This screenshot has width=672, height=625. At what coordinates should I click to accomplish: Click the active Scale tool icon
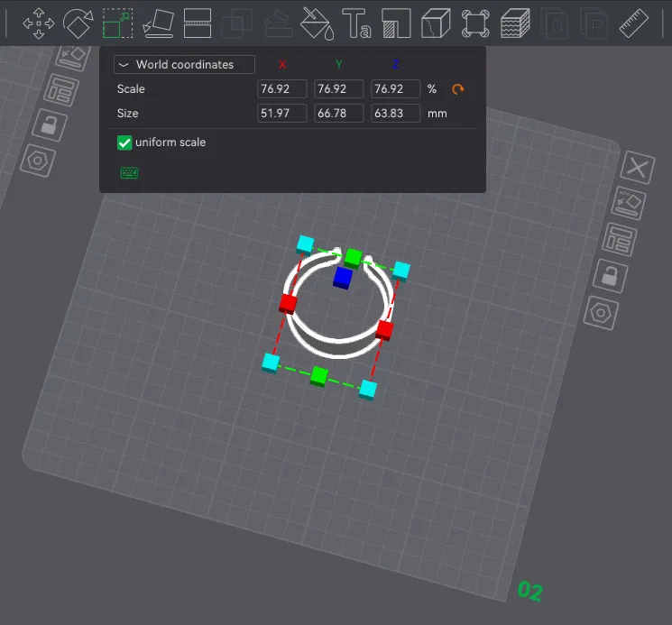tap(117, 23)
